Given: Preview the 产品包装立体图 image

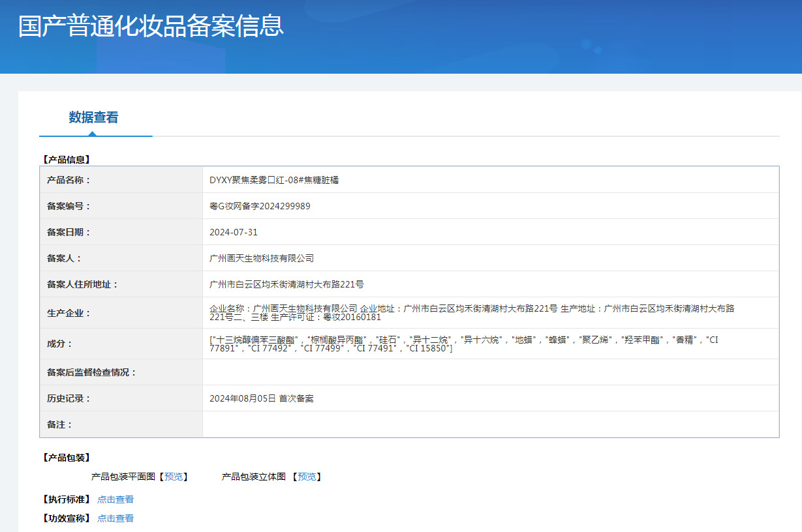Looking at the screenshot, I should coord(307,477).
